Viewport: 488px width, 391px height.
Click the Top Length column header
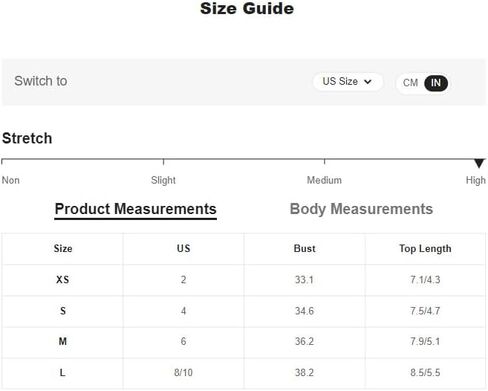(x=425, y=249)
